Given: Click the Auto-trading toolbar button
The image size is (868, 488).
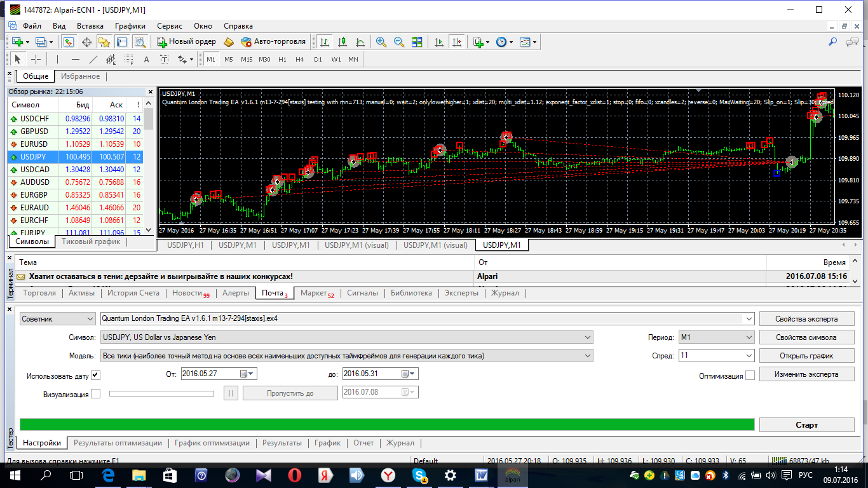Looking at the screenshot, I should (273, 42).
